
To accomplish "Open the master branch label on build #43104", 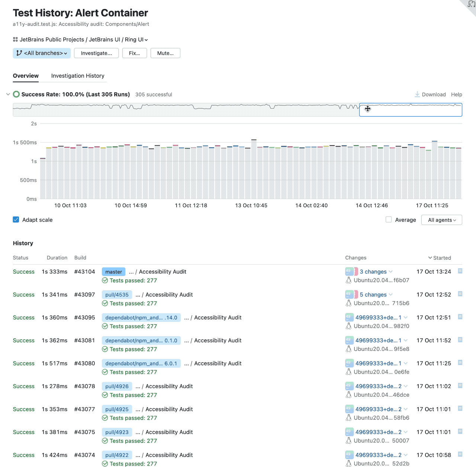I will click(x=113, y=271).
